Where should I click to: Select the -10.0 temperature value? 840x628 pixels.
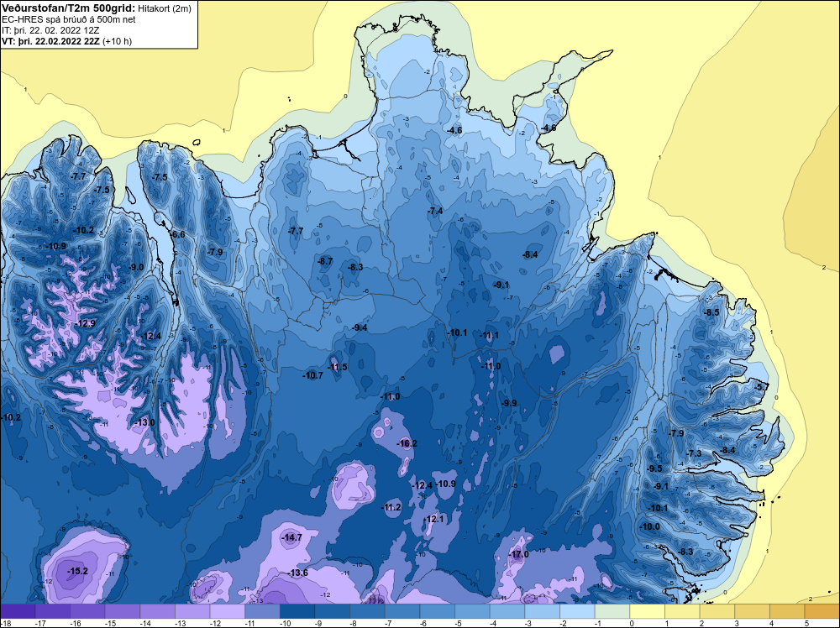(650, 526)
